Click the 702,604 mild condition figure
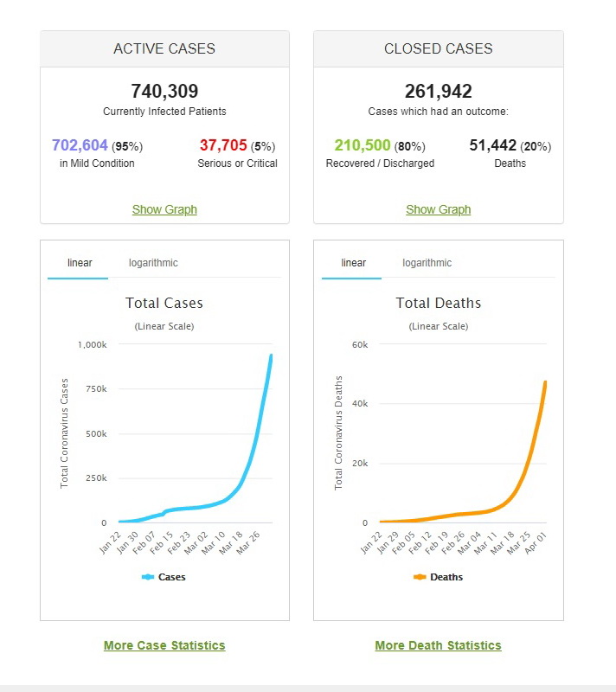The image size is (616, 692). (x=80, y=145)
